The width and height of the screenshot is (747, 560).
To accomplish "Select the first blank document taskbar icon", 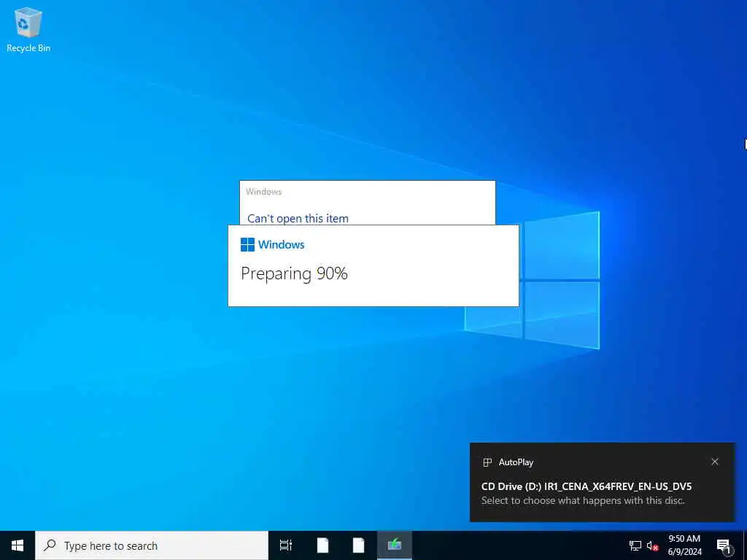I will click(x=322, y=545).
